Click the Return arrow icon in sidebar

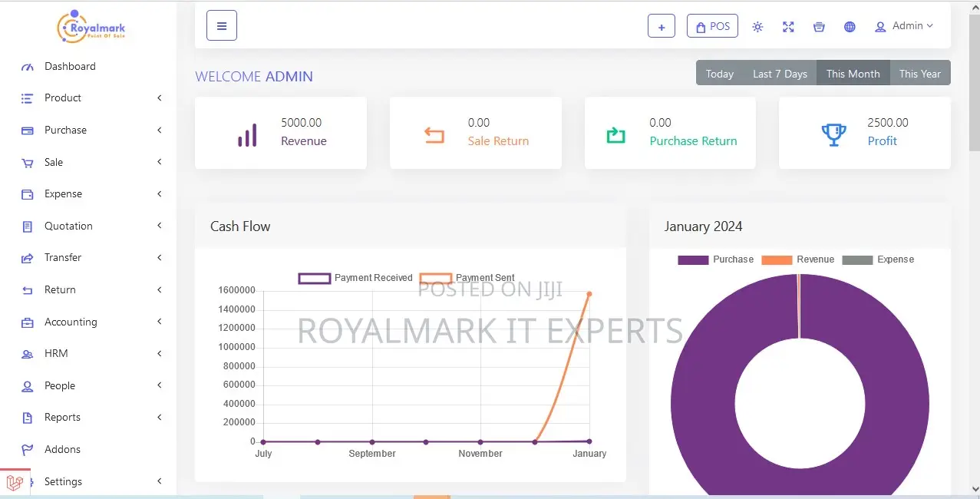click(28, 290)
